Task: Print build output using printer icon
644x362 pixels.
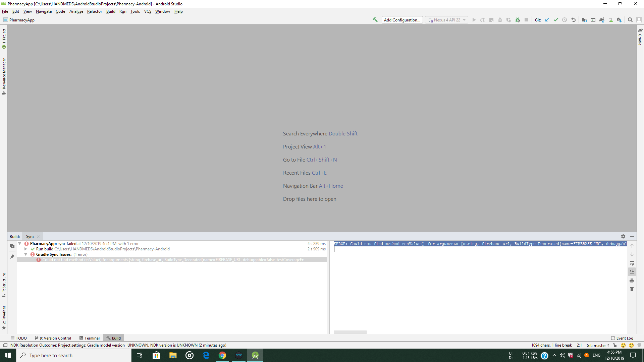Action: point(632,281)
